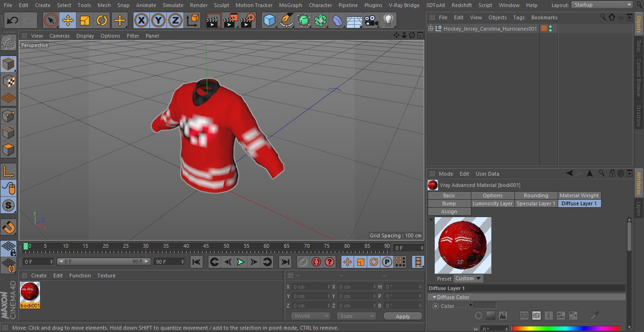Click the Hue gradient slider
The image size is (644, 332).
point(566,329)
